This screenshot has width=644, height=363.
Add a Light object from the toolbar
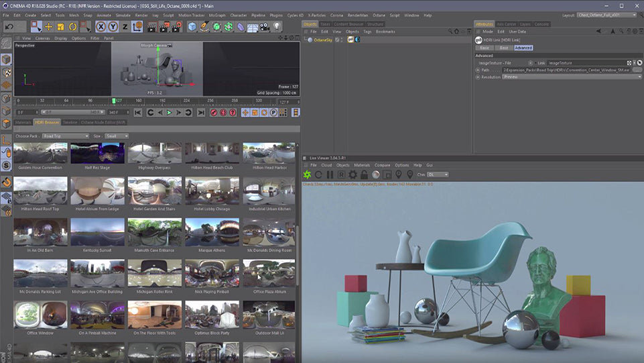click(x=276, y=26)
